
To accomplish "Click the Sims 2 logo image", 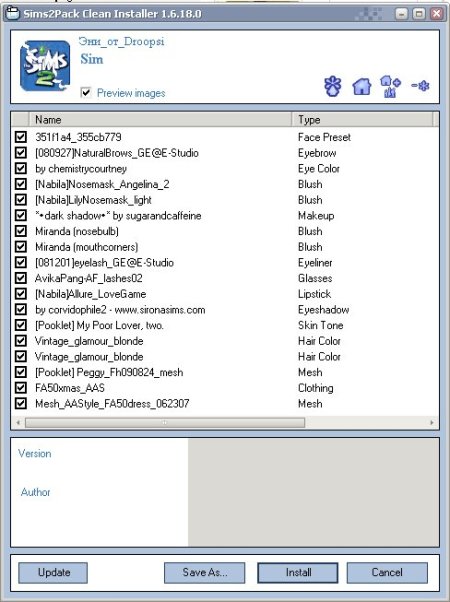I will click(45, 66).
